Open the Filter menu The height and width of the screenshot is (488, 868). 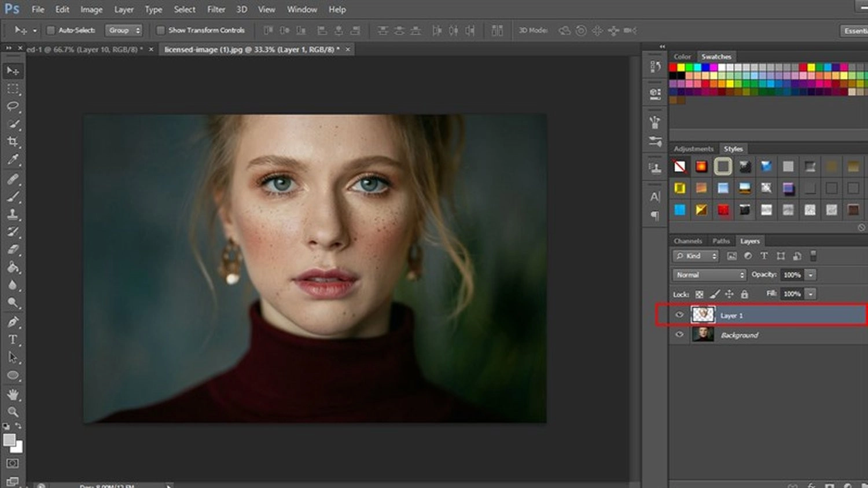[x=216, y=9]
